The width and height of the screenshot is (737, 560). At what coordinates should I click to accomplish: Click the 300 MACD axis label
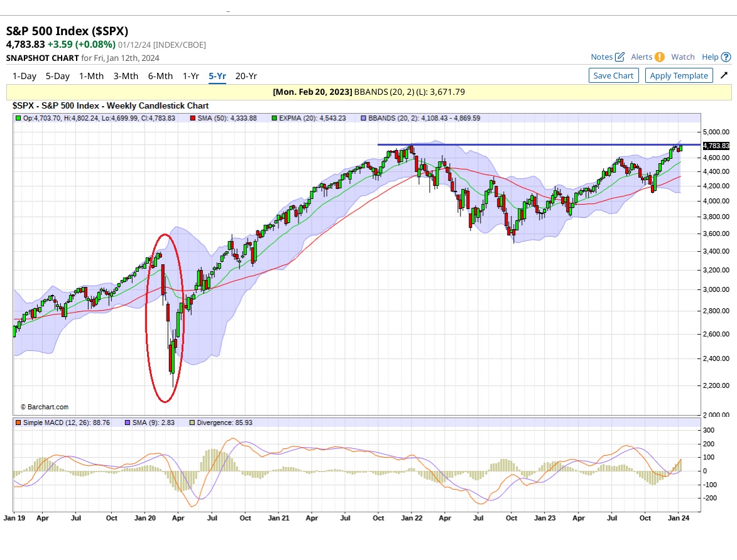(708, 430)
